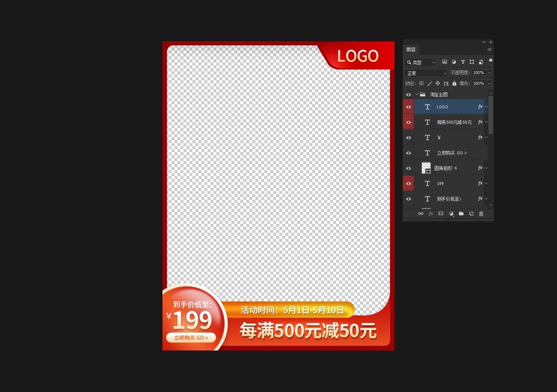The height and width of the screenshot is (392, 557).
Task: Add a layer style via bottom fx icon
Action: pos(431,213)
